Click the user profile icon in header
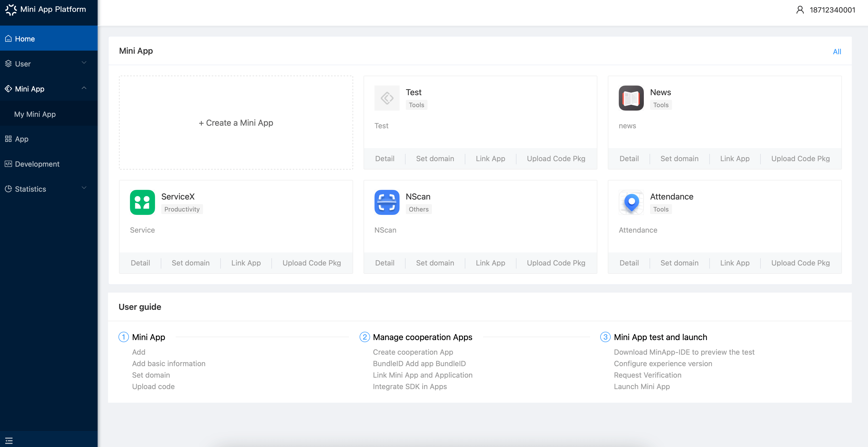This screenshot has height=447, width=868. click(800, 10)
